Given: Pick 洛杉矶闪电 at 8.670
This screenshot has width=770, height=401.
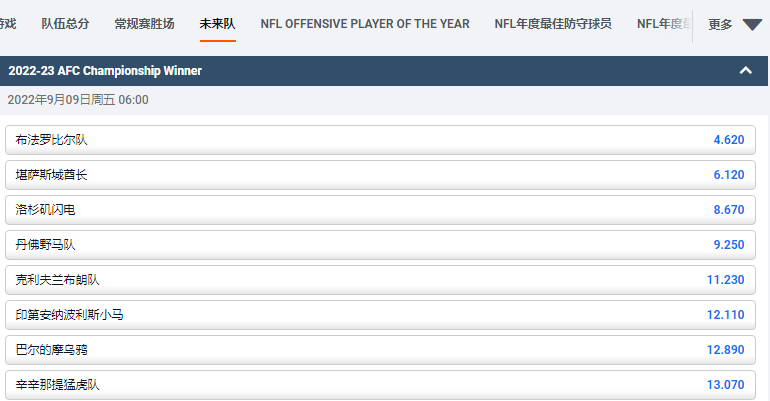Looking at the screenshot, I should click(x=378, y=210).
